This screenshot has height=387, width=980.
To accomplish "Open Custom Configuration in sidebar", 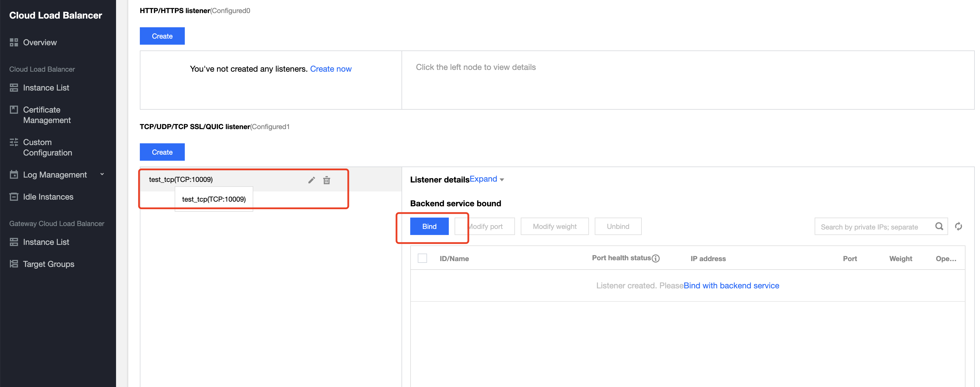I will click(x=47, y=147).
